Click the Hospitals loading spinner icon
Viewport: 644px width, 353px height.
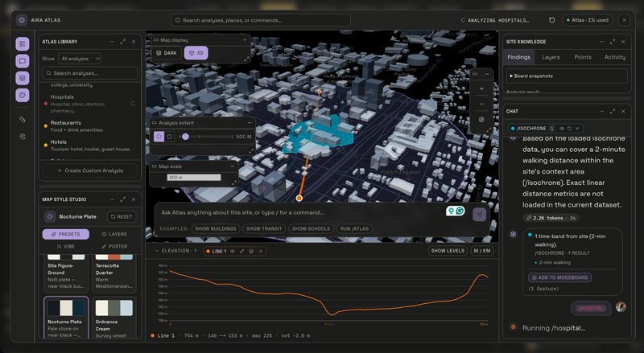tap(133, 104)
